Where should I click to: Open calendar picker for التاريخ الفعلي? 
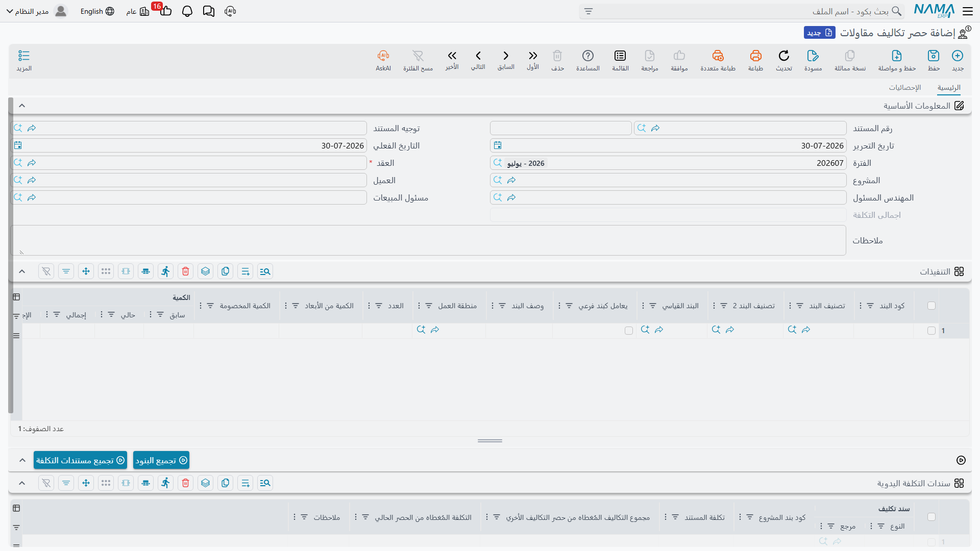(18, 145)
